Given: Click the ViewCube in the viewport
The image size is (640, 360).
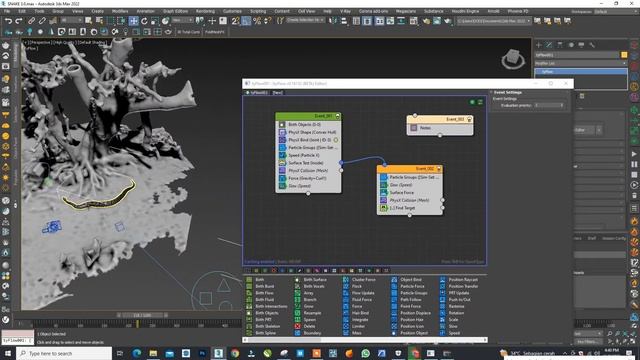Looking at the screenshot, I should (513, 59).
